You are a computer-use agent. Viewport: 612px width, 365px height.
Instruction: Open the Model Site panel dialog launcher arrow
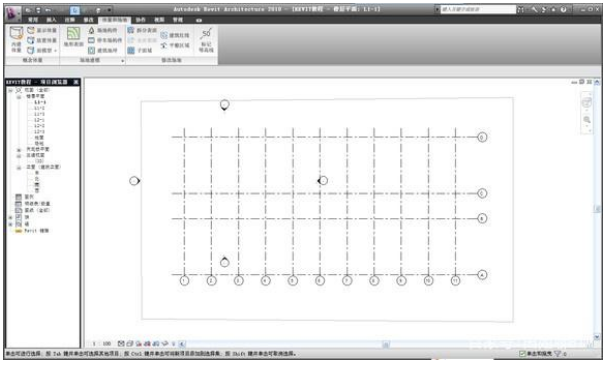coord(123,61)
